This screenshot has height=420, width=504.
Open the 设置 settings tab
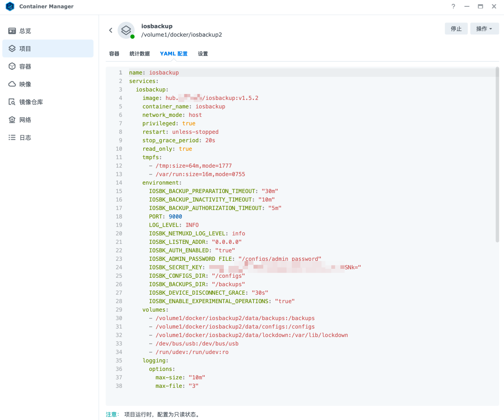click(203, 54)
